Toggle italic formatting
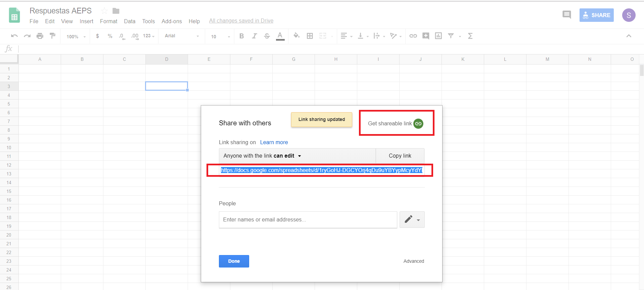 [254, 36]
